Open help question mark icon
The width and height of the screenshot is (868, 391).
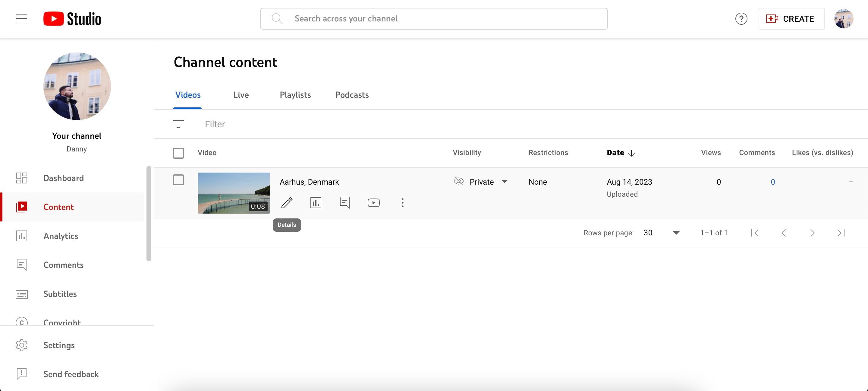coord(741,19)
